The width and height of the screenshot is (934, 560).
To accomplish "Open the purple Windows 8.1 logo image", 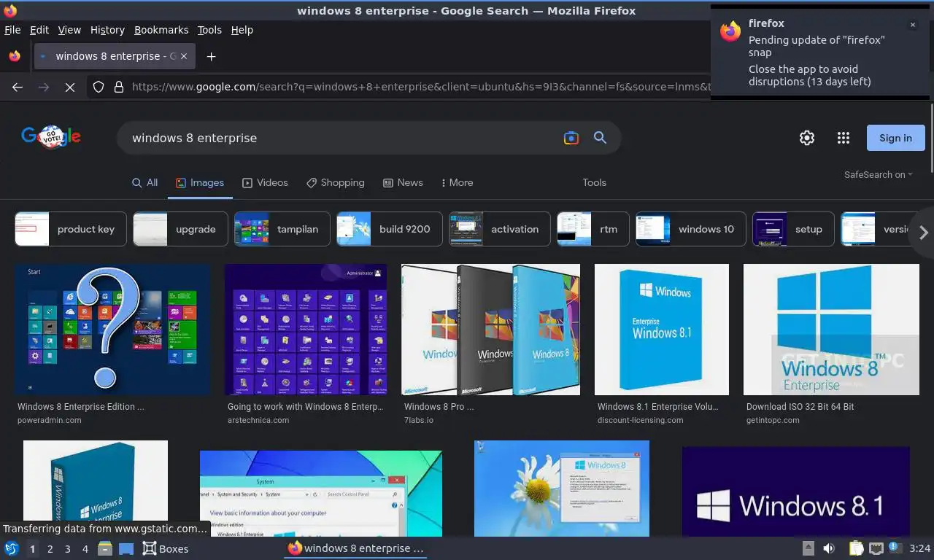I will tap(795, 492).
